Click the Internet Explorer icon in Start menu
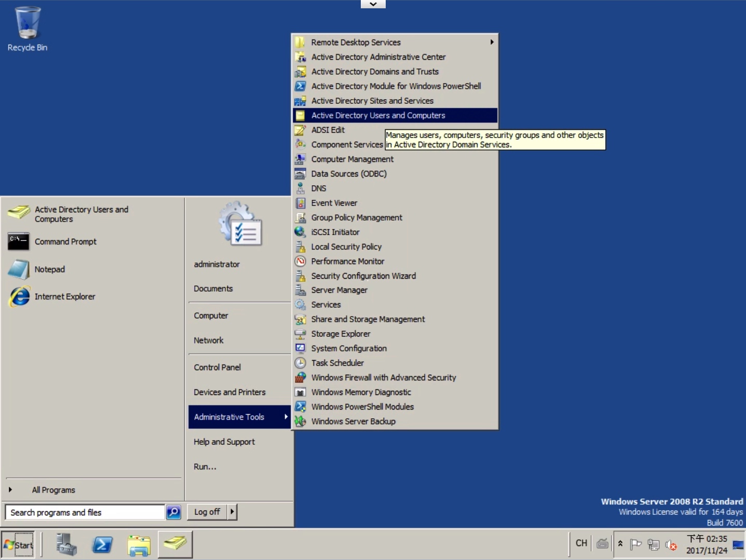 20,296
